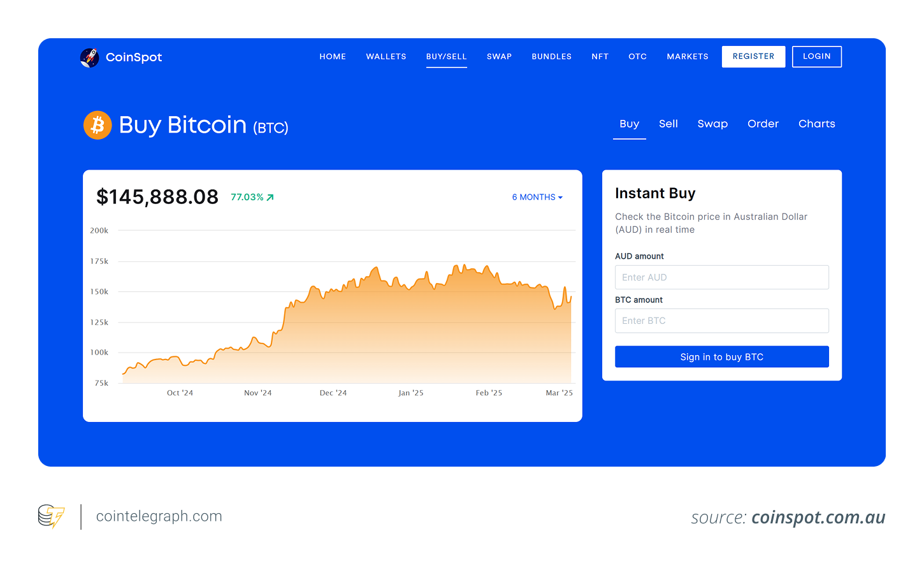Screen dimensions: 924x568
Task: Open the coinspot.com.au source link
Action: pyautogui.click(x=818, y=517)
